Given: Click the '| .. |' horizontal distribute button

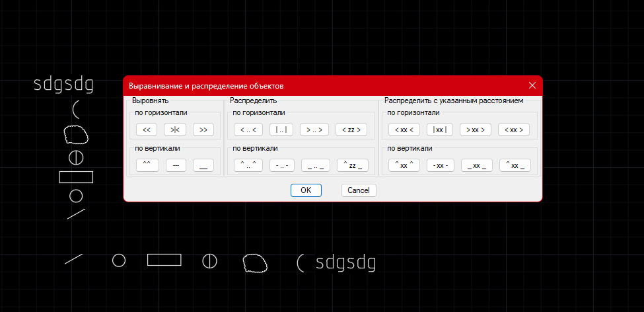Looking at the screenshot, I should [281, 130].
